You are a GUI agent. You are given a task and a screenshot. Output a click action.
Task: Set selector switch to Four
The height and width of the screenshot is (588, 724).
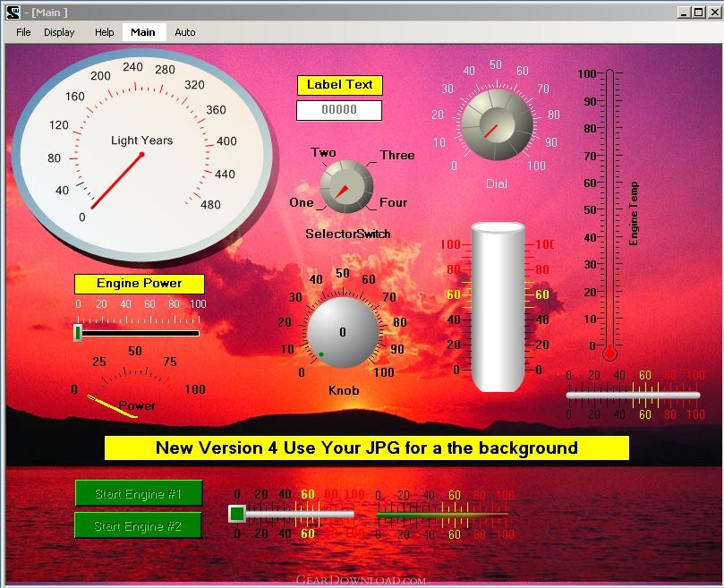394,203
